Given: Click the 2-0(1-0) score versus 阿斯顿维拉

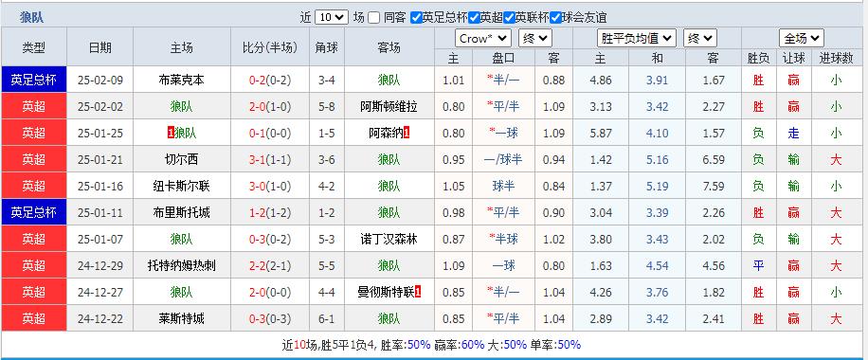Looking at the screenshot, I should click(270, 106).
